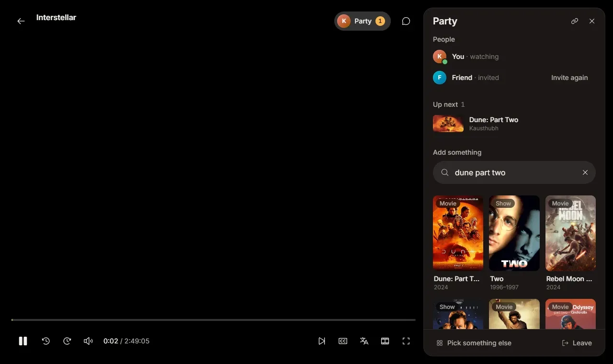Screen dimensions: 613x364
Task: Click the Up next heading
Action: pos(445,104)
